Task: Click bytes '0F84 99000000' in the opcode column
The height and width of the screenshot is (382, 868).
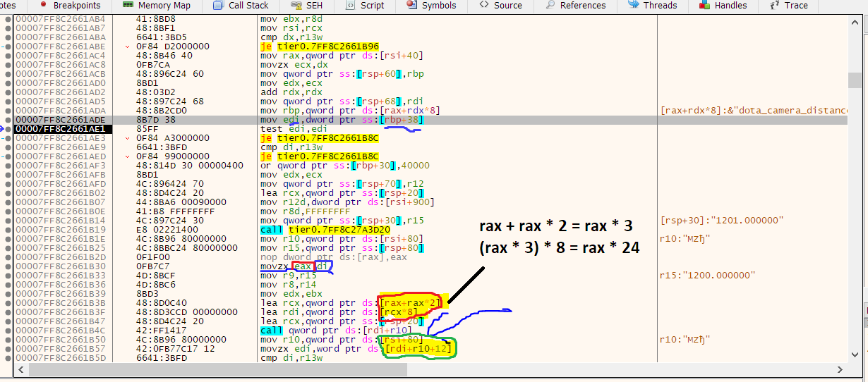Action: (x=173, y=156)
